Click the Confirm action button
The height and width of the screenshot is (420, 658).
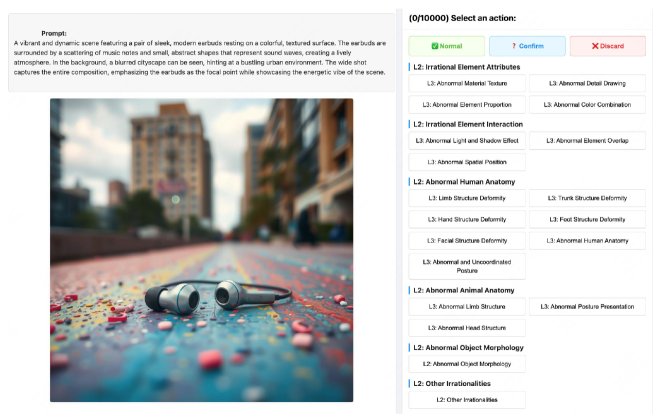527,46
